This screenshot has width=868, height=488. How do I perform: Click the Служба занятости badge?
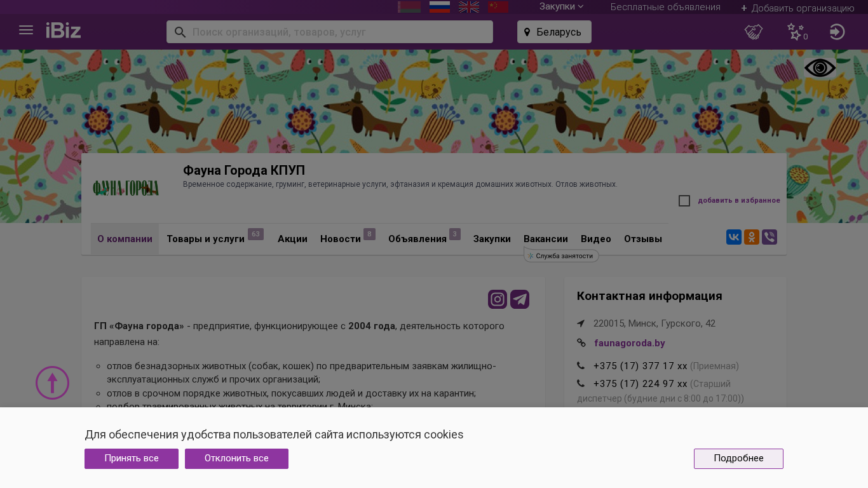click(562, 255)
